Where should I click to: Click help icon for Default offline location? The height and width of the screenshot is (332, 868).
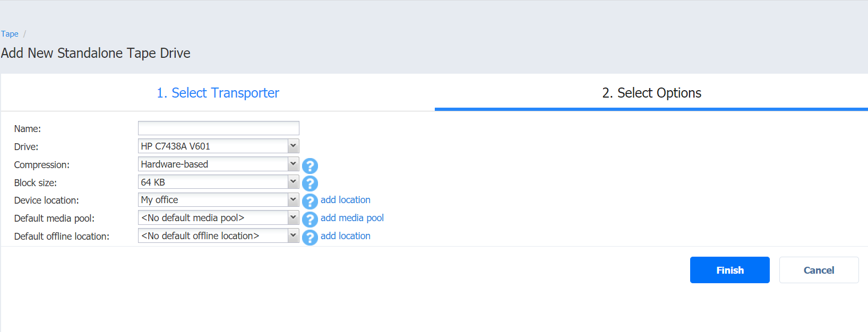(x=310, y=237)
